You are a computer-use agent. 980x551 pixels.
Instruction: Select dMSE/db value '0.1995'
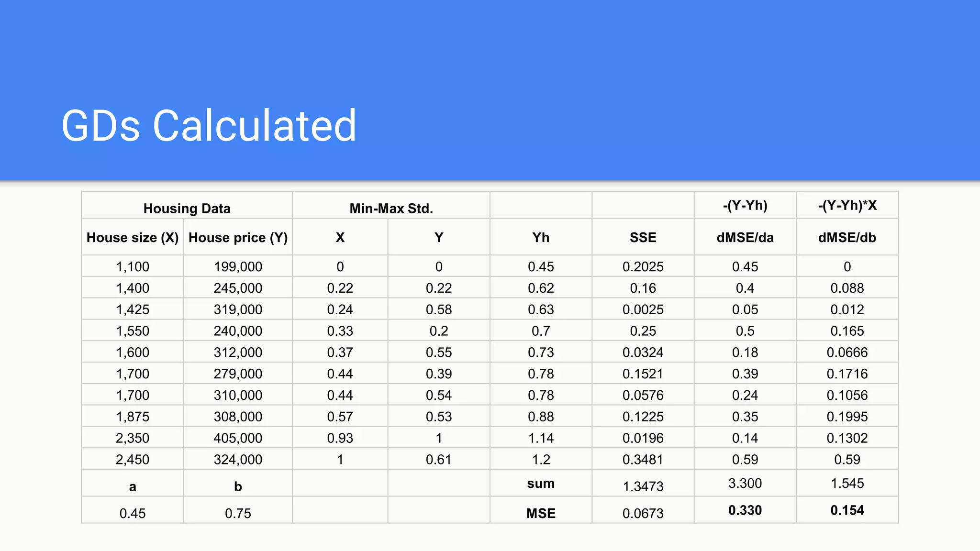[x=847, y=417]
